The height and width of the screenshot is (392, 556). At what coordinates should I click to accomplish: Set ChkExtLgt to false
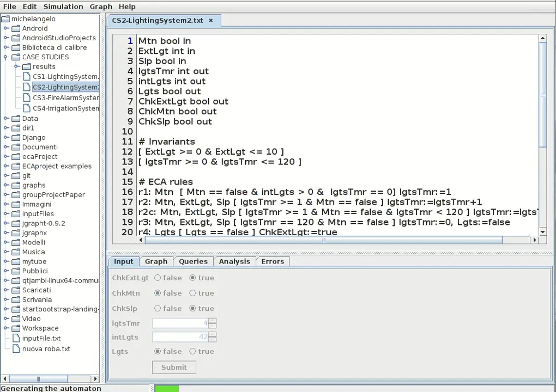158,278
